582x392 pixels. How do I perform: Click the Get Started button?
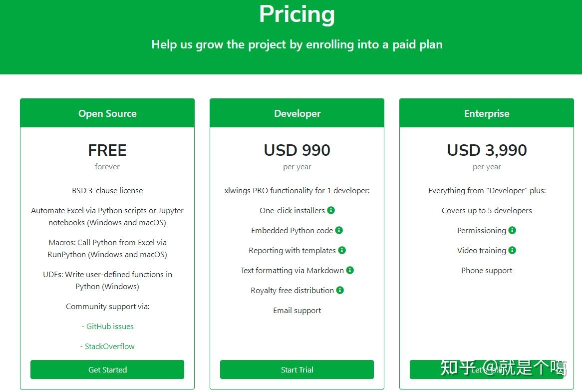click(107, 370)
